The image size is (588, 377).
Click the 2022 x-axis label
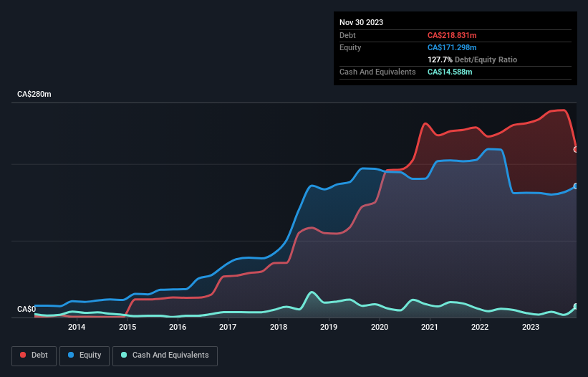(480, 327)
